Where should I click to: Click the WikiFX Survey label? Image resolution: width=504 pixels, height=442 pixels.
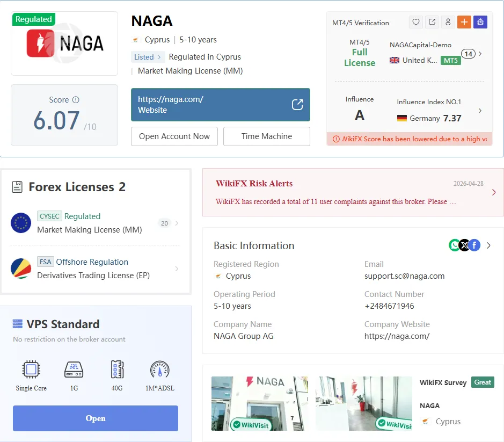click(x=443, y=382)
